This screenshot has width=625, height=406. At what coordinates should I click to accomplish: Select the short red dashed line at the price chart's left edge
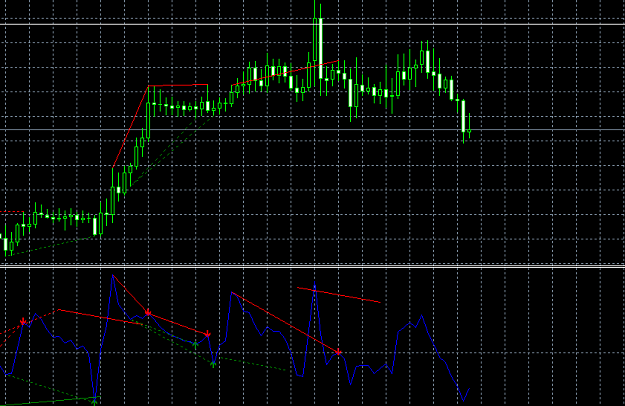12,212
